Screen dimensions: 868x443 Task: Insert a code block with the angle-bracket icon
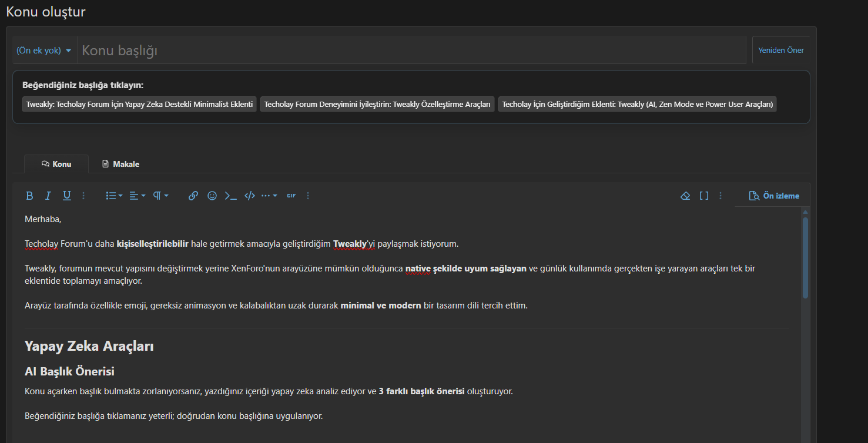click(x=250, y=196)
